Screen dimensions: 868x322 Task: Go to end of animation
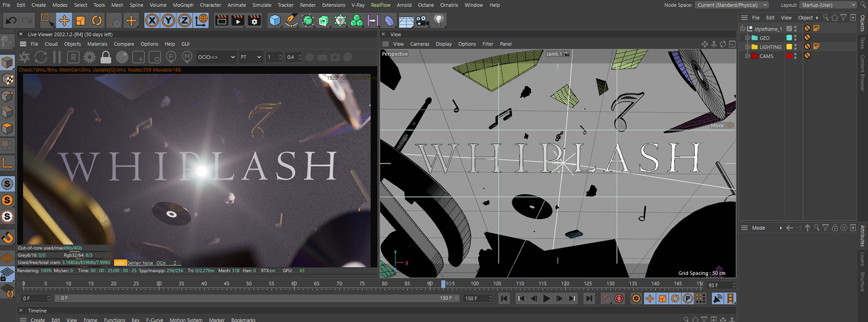[x=589, y=298]
